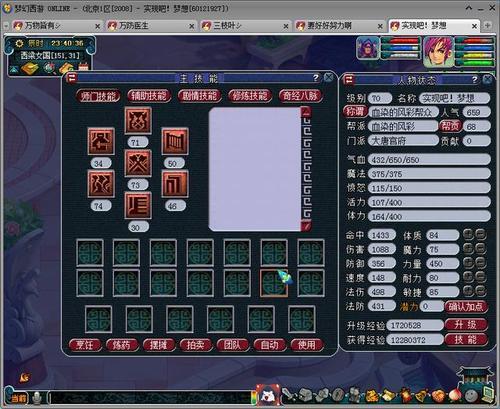Switch to 万防医生 window tab
The height and width of the screenshot is (409, 500).
tap(151, 26)
